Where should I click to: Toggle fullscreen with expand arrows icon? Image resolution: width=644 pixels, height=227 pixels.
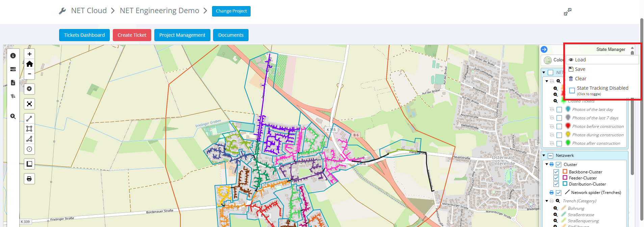[567, 12]
